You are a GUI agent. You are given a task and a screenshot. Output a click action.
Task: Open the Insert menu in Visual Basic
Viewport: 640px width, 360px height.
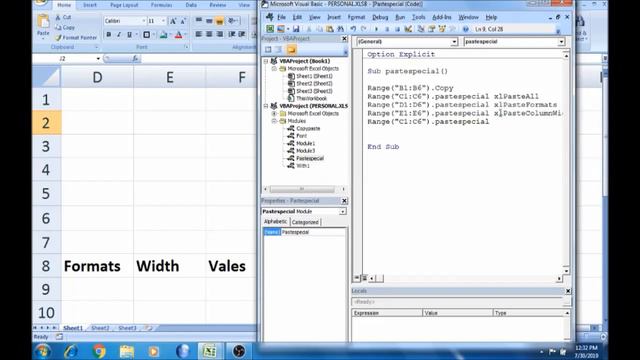(x=334, y=17)
